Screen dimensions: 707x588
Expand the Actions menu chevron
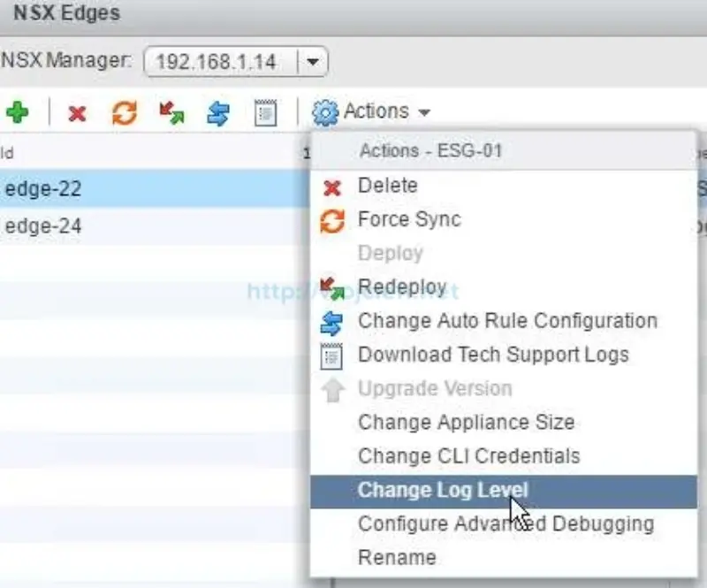(x=423, y=112)
